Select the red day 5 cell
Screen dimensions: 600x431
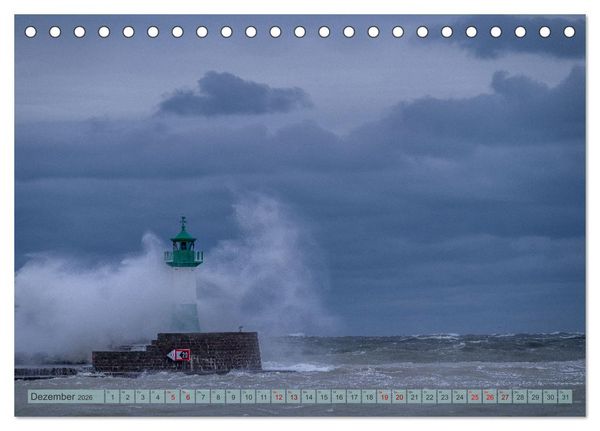coord(173,397)
